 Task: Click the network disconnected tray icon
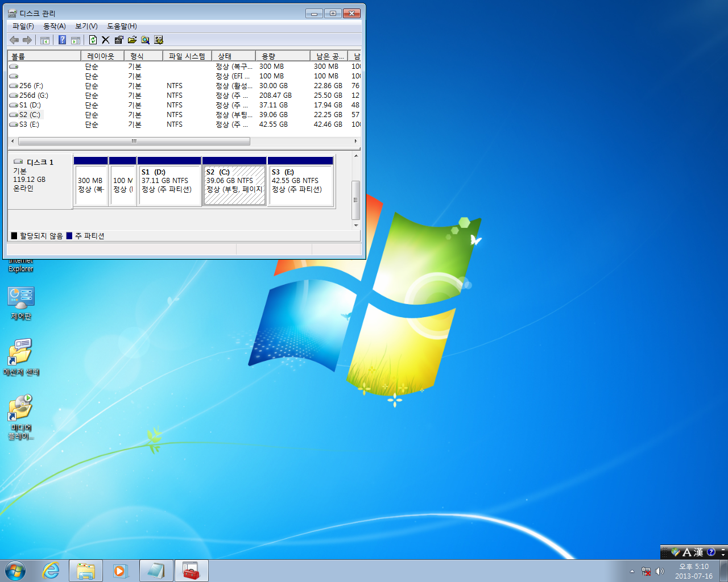(646, 571)
